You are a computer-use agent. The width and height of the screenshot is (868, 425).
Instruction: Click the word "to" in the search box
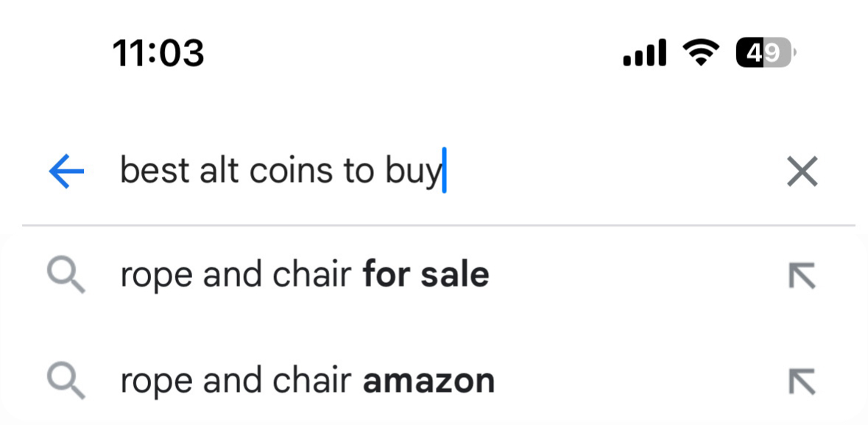click(x=359, y=172)
